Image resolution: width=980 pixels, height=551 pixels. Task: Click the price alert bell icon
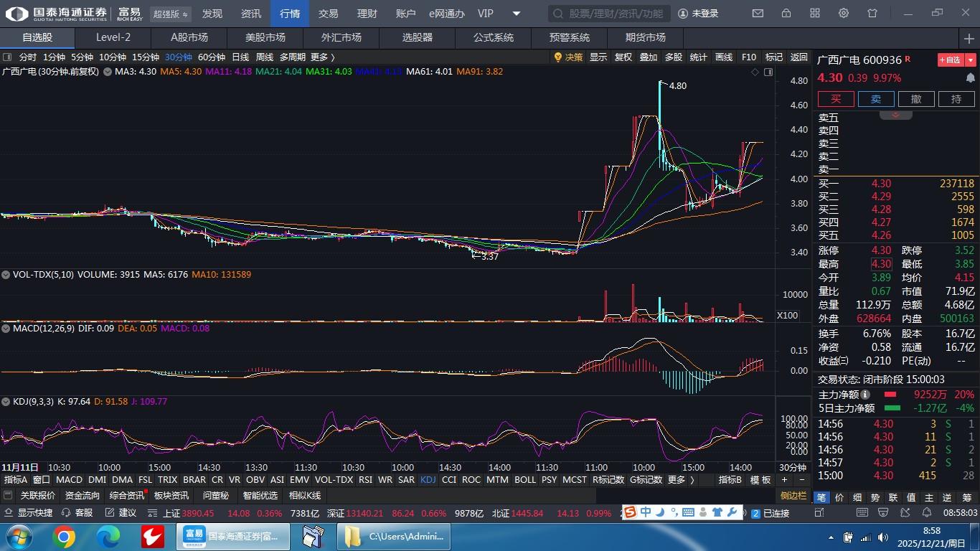[x=970, y=77]
